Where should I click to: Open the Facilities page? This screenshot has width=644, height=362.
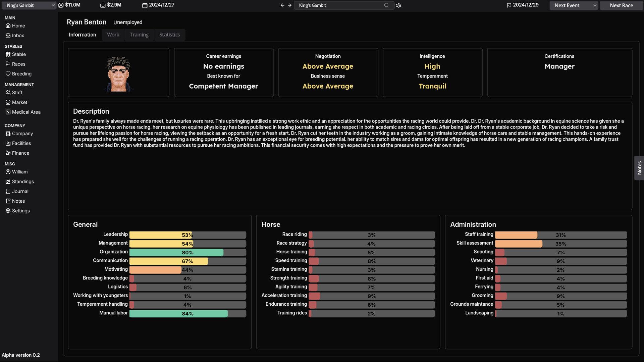pyautogui.click(x=21, y=143)
